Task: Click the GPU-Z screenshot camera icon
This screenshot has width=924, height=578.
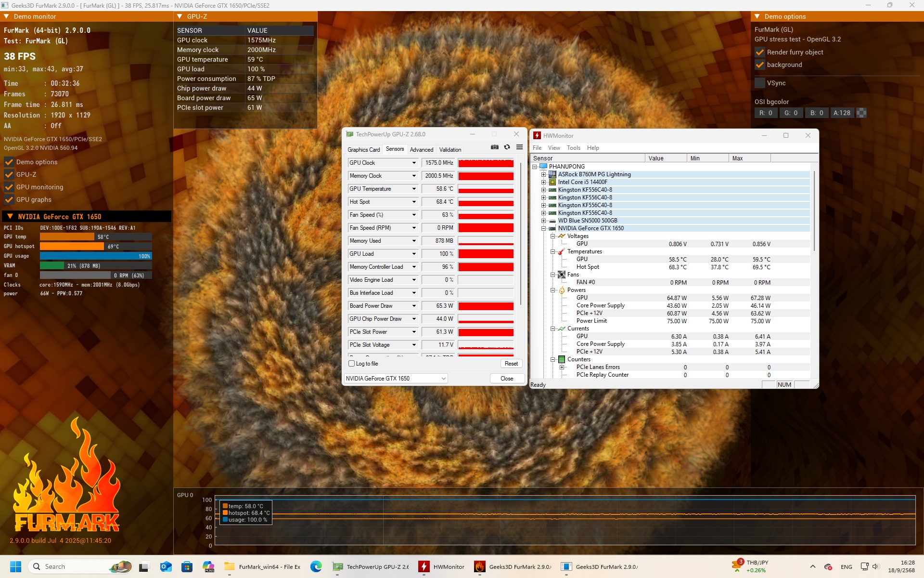Action: [x=494, y=147]
